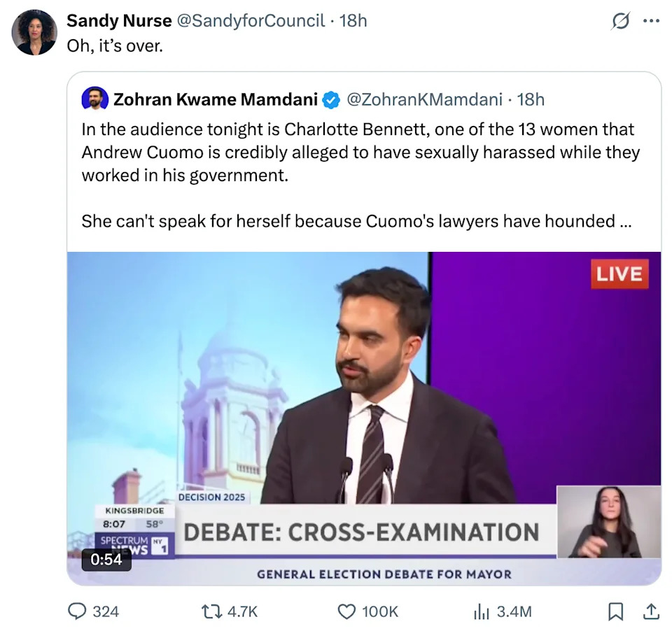
Task: Open Sandy Nurse's 18h timestamp
Action: [x=353, y=21]
